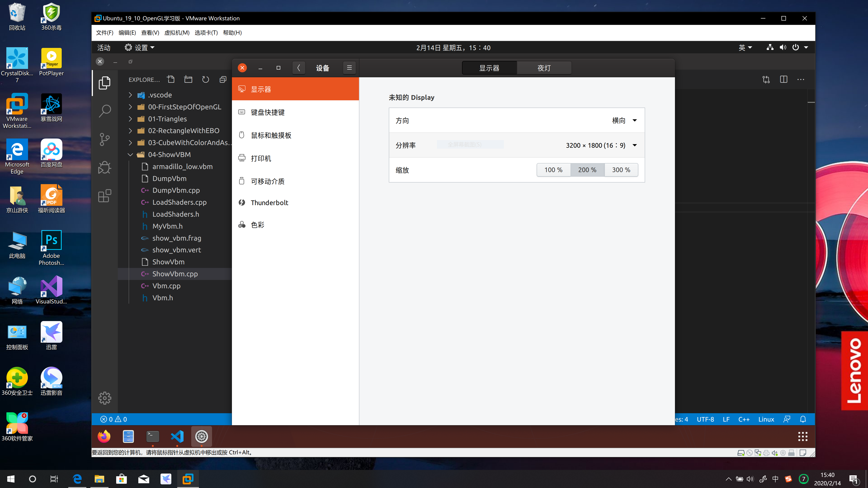Select 键盘快捷键 in Settings sidebar
The image size is (868, 488).
tap(295, 112)
